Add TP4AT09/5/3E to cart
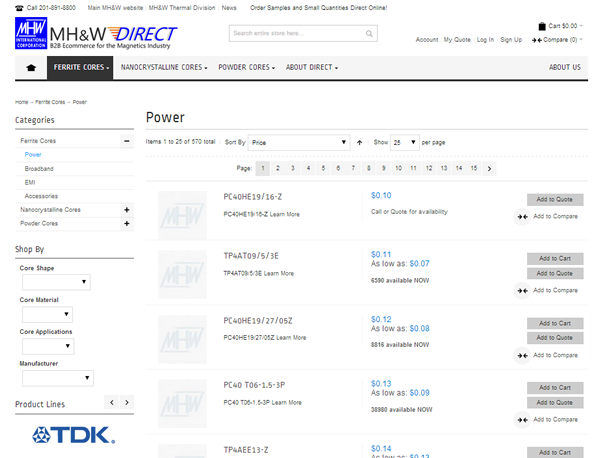 pos(555,259)
